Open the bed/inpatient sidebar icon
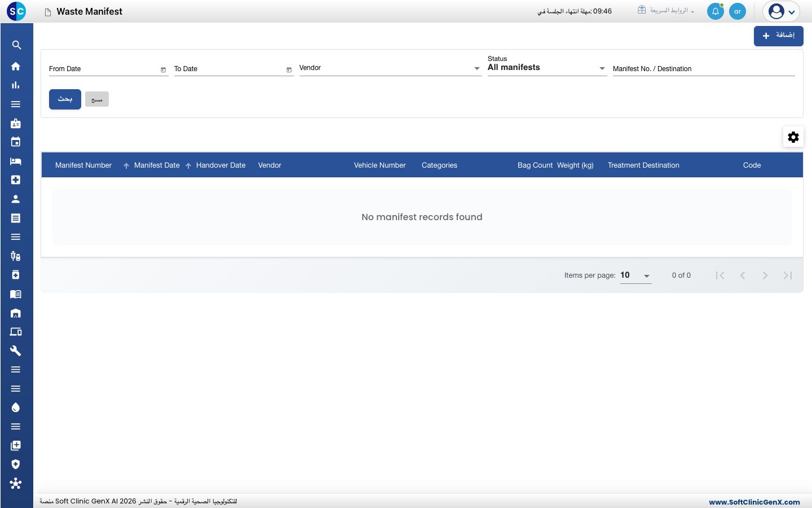This screenshot has height=508, width=812. pos(16,161)
